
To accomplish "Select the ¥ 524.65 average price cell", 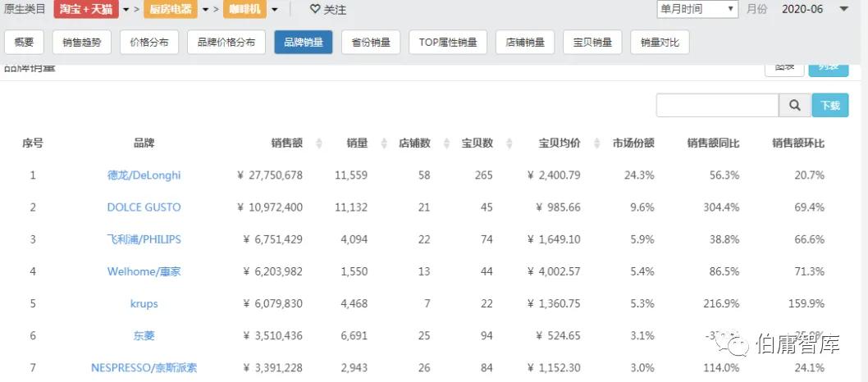I will (x=559, y=335).
